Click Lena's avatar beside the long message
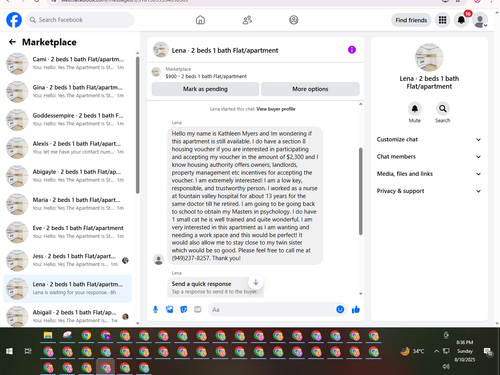Screen dimensions: 500x375 pos(158,260)
